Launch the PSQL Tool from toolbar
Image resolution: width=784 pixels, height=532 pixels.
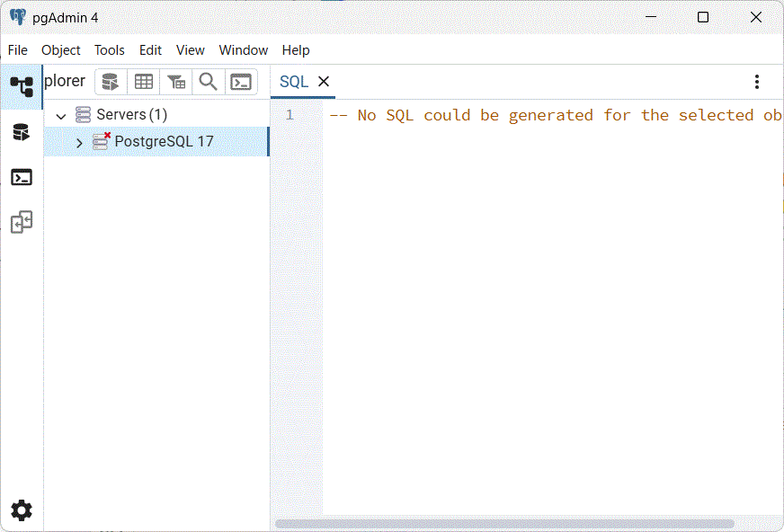click(241, 82)
